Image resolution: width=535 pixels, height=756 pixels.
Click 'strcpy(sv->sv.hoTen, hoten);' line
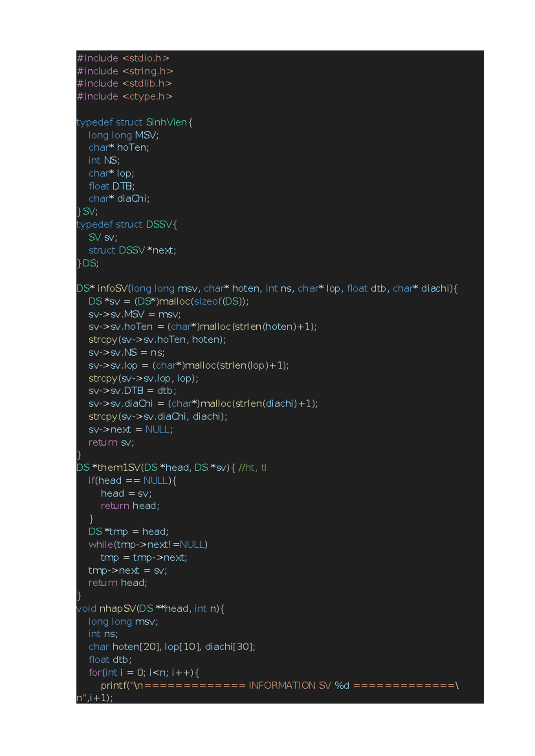pyautogui.click(x=157, y=340)
